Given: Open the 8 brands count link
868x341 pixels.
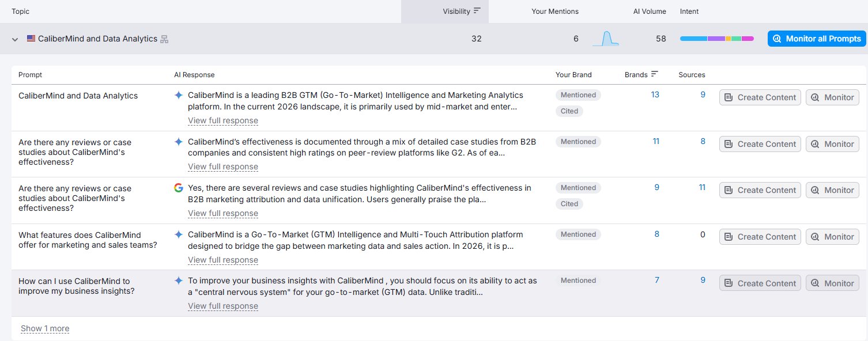Looking at the screenshot, I should coord(657,234).
